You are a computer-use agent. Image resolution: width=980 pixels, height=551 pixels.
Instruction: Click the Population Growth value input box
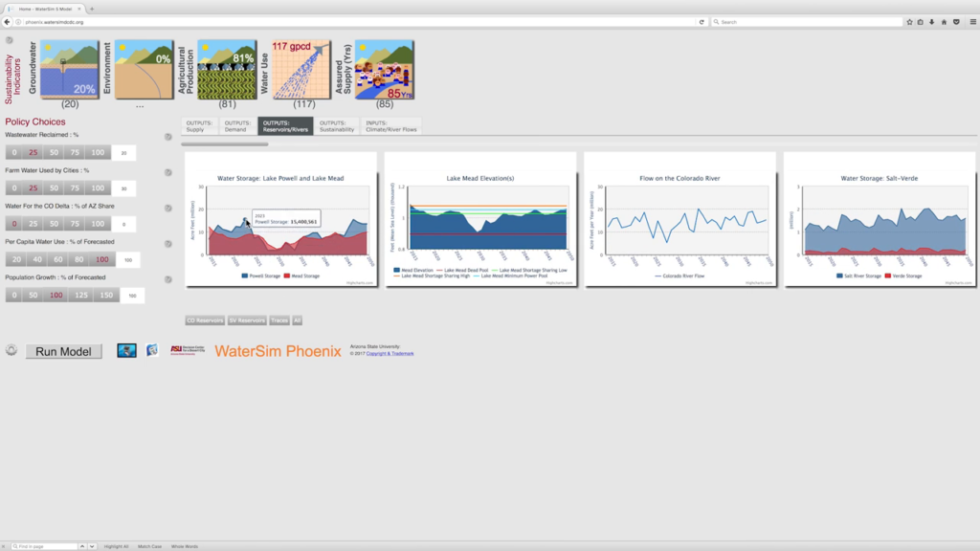[132, 296]
